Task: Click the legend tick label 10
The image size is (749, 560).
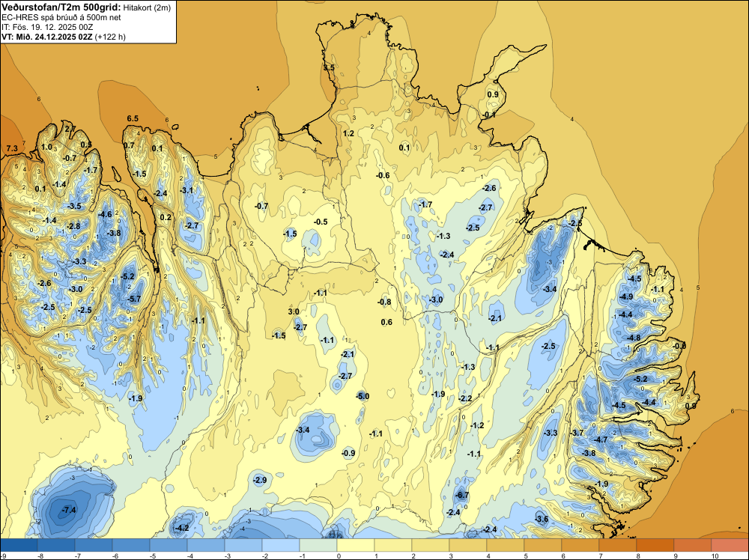Action: pyautogui.click(x=715, y=556)
